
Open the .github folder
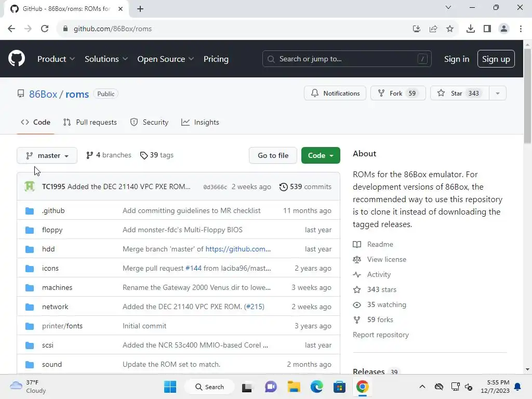pyautogui.click(x=54, y=210)
